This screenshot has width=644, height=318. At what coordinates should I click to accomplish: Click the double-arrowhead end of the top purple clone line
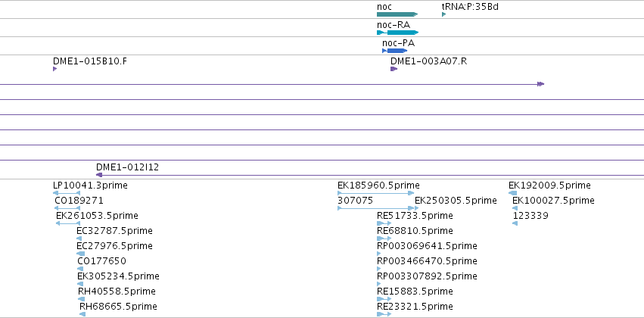click(x=541, y=84)
